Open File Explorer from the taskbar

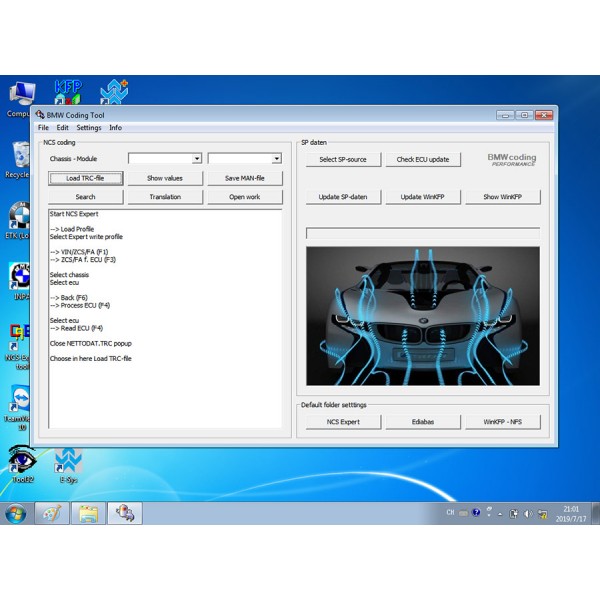88,514
